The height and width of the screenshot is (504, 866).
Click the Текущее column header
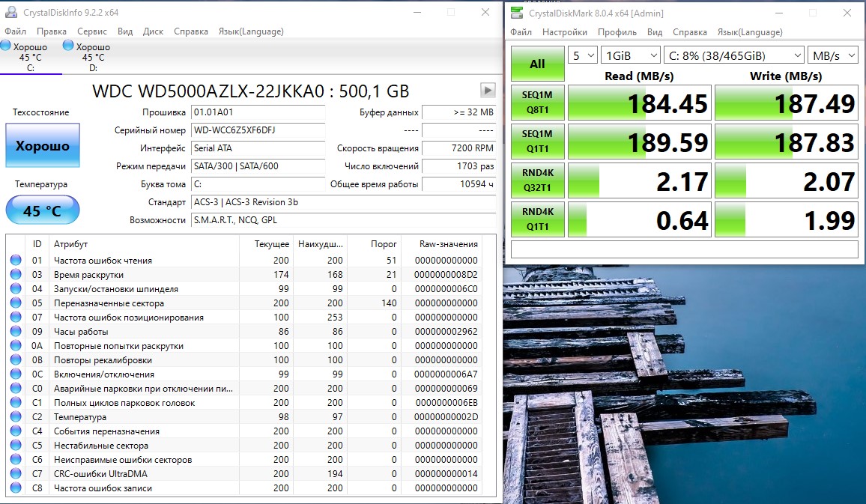pos(266,244)
